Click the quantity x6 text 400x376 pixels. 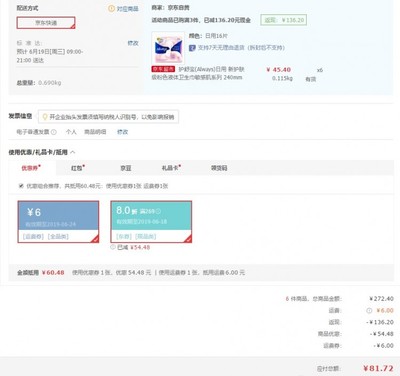pyautogui.click(x=320, y=70)
